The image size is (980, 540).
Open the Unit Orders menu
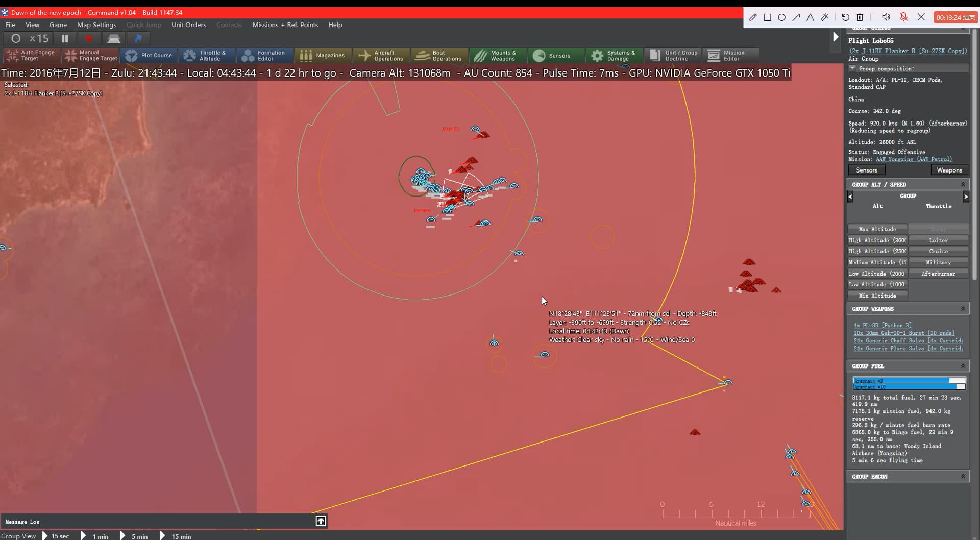coord(189,24)
